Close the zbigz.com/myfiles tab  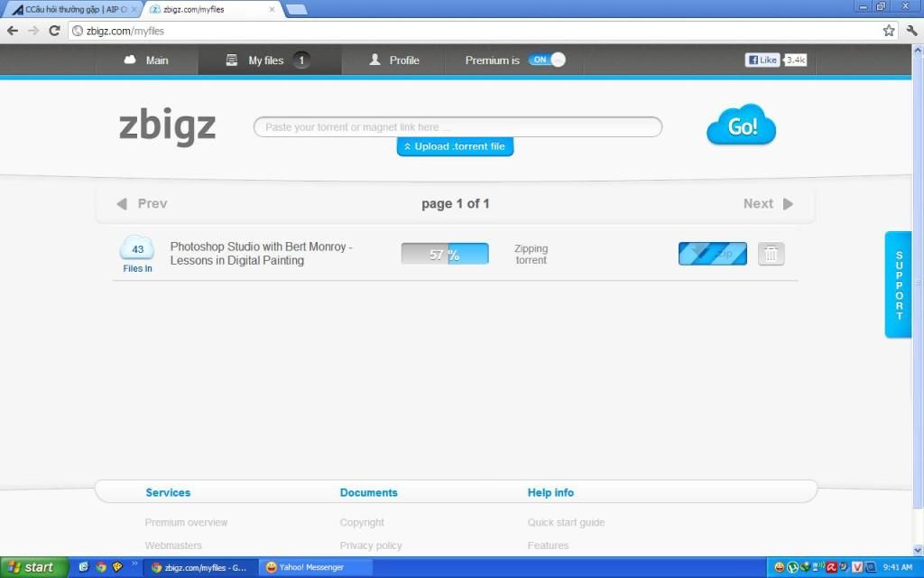(x=272, y=9)
